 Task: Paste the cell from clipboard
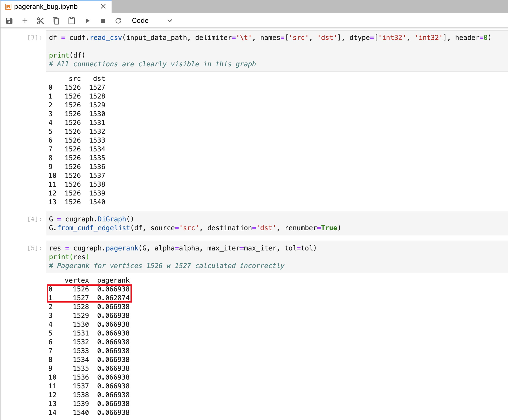tap(72, 20)
